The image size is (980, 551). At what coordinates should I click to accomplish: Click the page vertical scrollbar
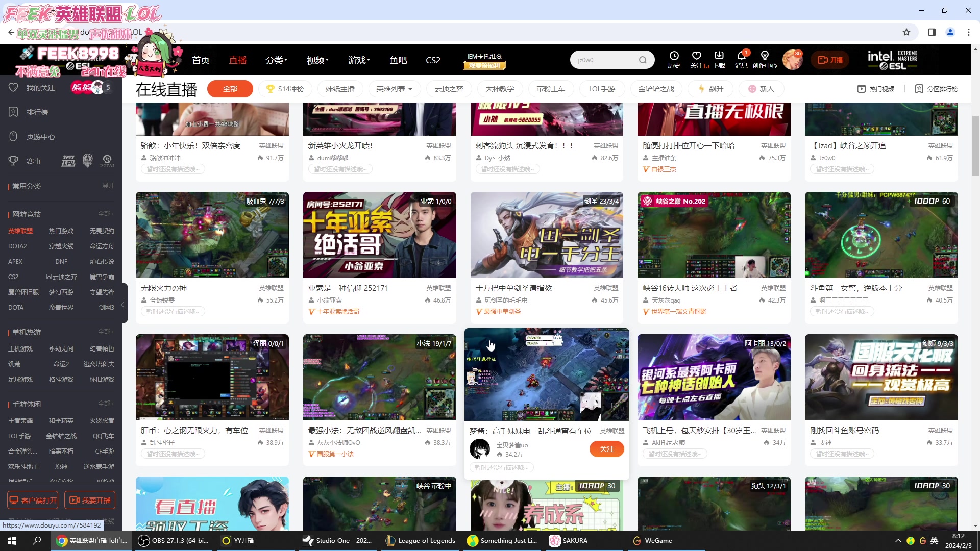coord(975,145)
